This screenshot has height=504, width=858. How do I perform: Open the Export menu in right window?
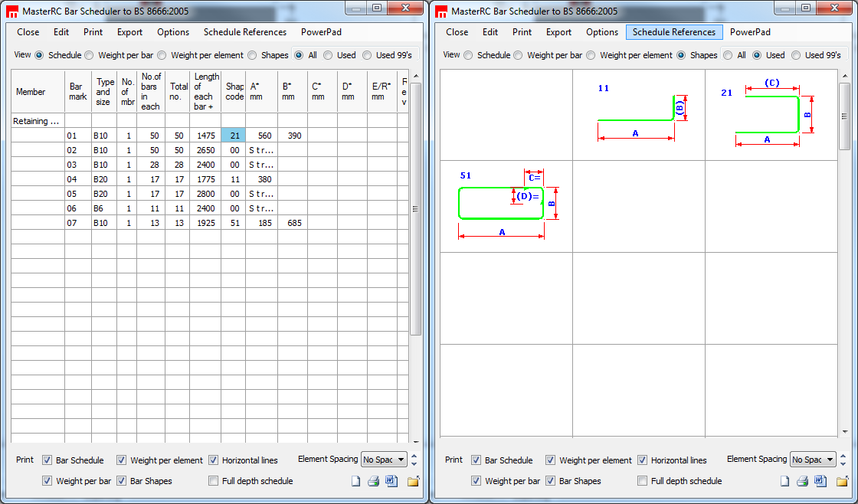click(x=558, y=32)
